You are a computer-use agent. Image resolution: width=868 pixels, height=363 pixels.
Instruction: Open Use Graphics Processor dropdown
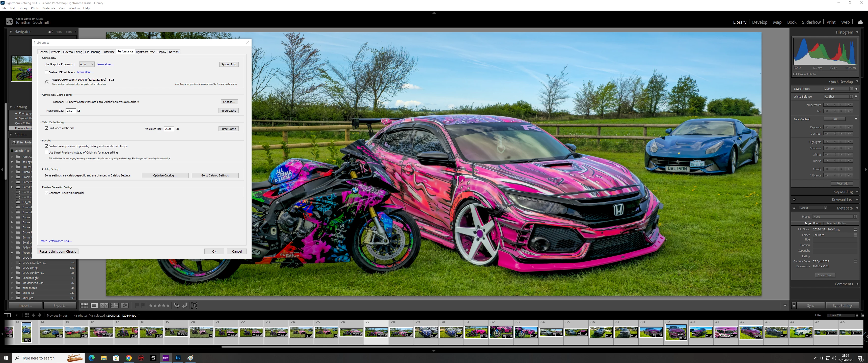pos(87,64)
